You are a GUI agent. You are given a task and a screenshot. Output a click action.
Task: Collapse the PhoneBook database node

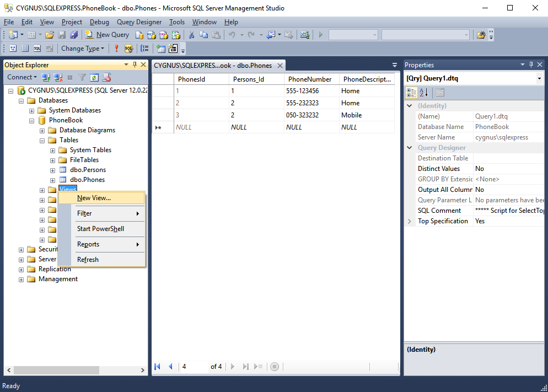(32, 121)
